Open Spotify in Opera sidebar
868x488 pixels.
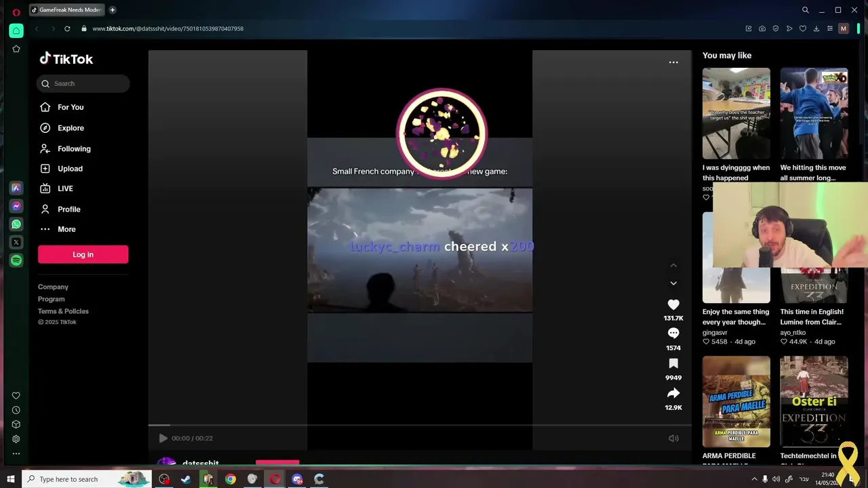pos(16,260)
